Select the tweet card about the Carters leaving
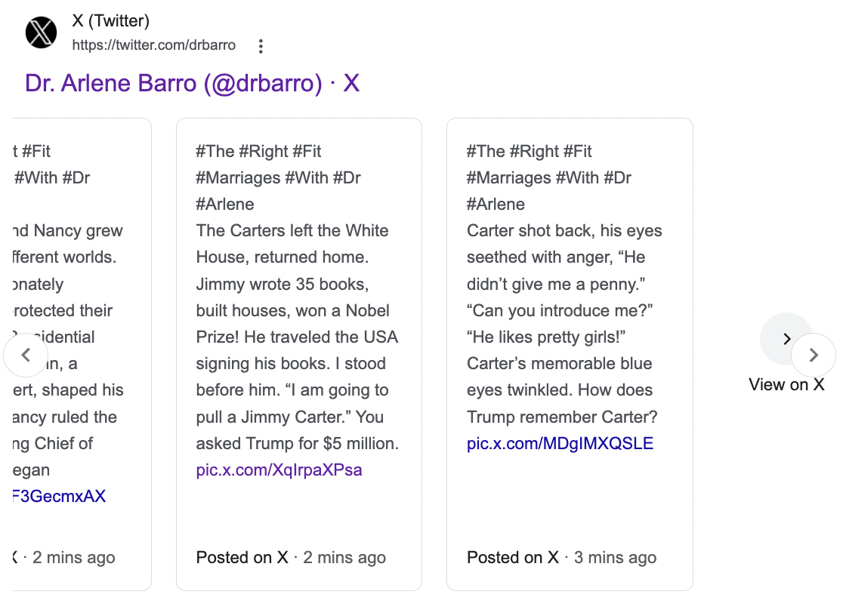Screen dimensions: 843x616 click(299, 355)
